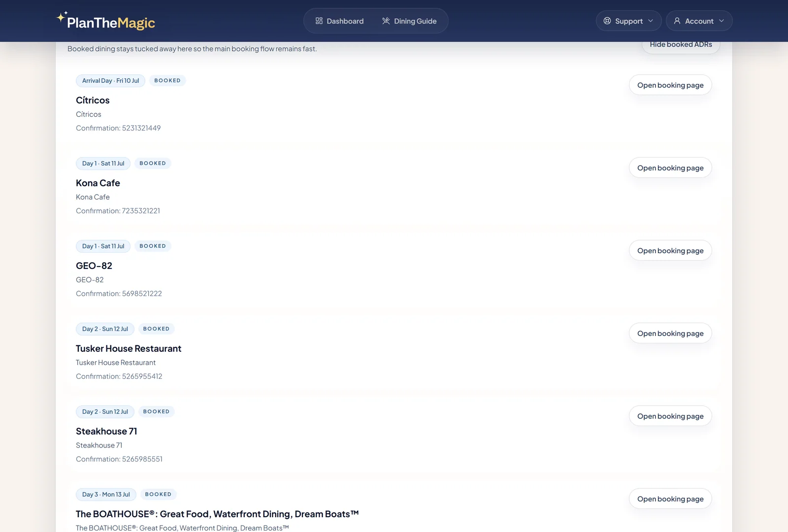The image size is (788, 532).
Task: Click confirmation number 7235321221
Action: click(141, 211)
